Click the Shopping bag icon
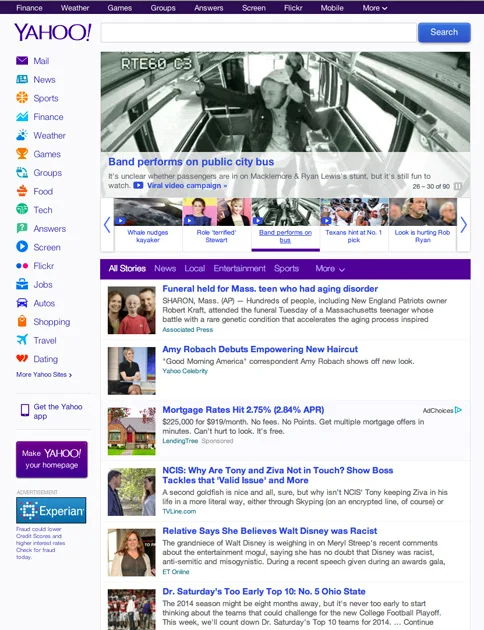484x630 pixels. (22, 321)
